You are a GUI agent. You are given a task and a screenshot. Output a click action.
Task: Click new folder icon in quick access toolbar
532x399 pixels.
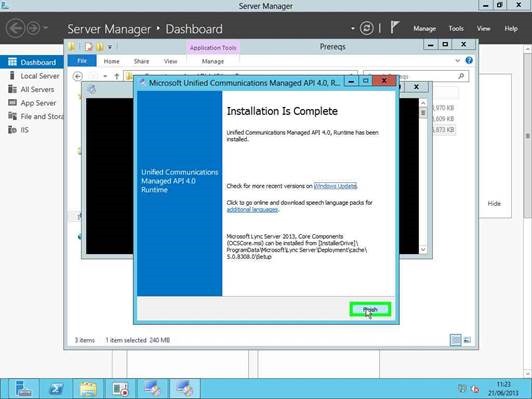(100, 46)
